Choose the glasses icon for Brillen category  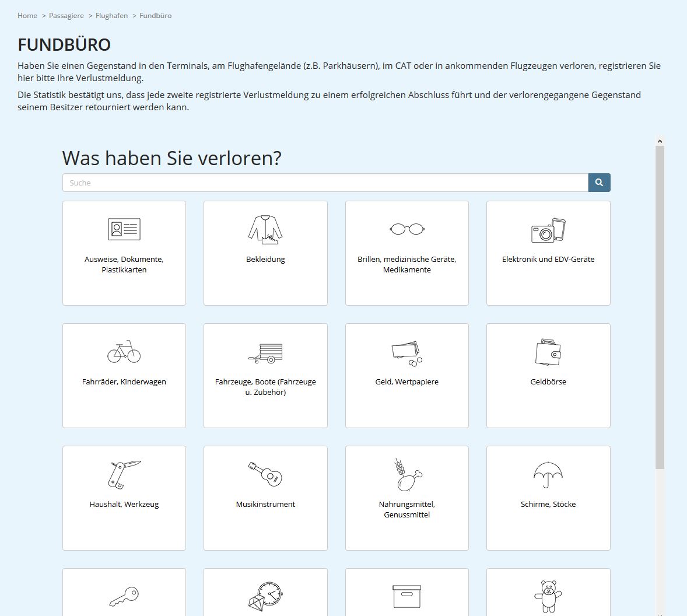point(407,229)
